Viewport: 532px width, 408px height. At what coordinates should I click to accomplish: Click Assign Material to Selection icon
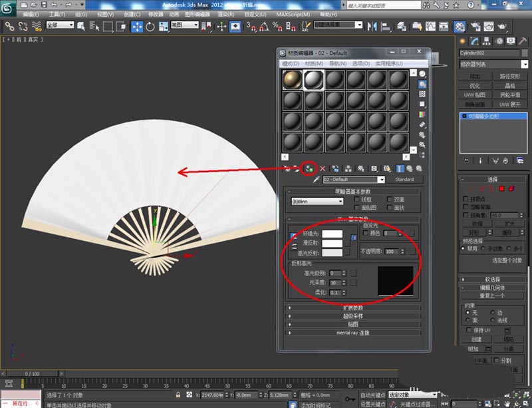tap(309, 168)
